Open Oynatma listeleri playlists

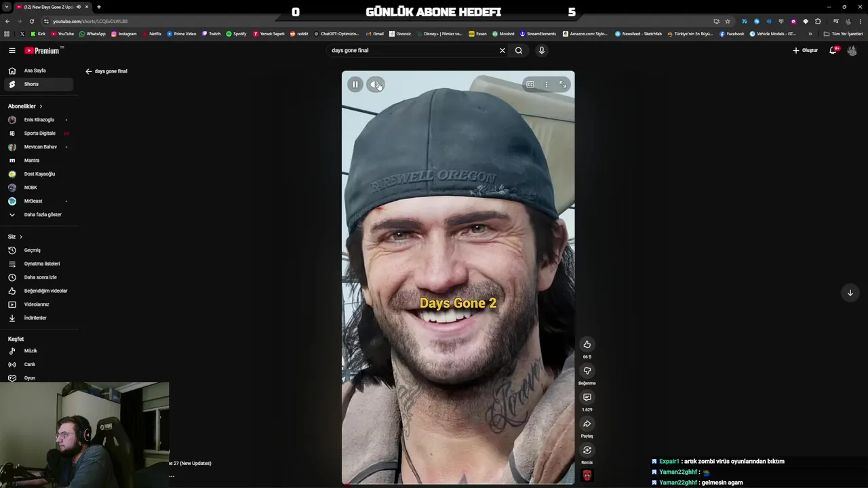(37, 264)
